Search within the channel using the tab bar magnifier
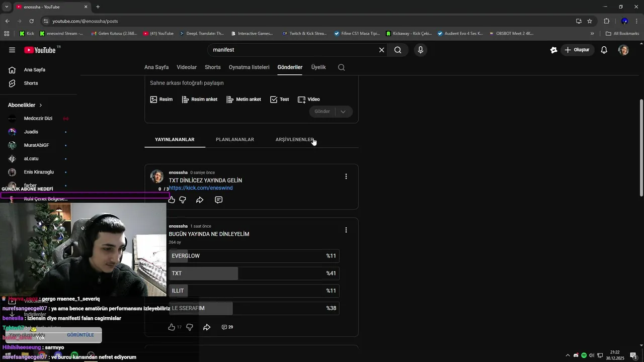Viewport: 644px width, 362px height. pos(341,67)
